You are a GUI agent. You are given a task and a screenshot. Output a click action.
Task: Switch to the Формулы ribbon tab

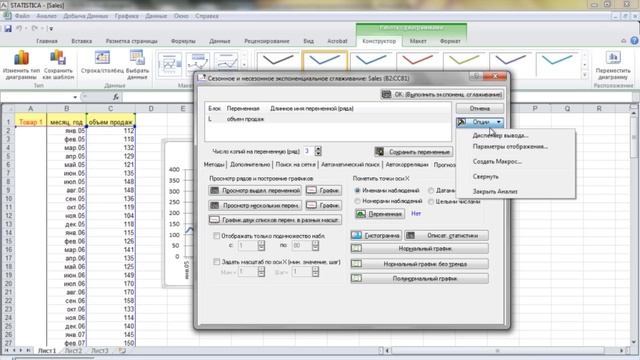point(183,41)
